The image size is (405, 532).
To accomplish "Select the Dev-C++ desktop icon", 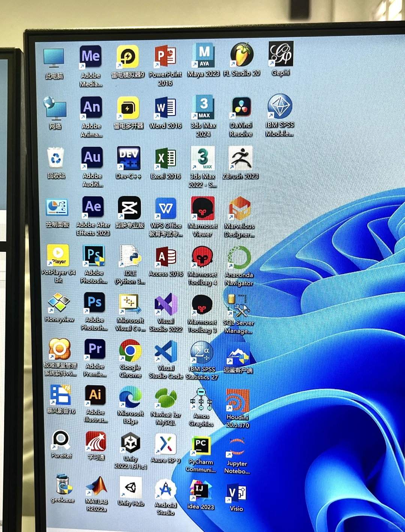I will 129,158.
